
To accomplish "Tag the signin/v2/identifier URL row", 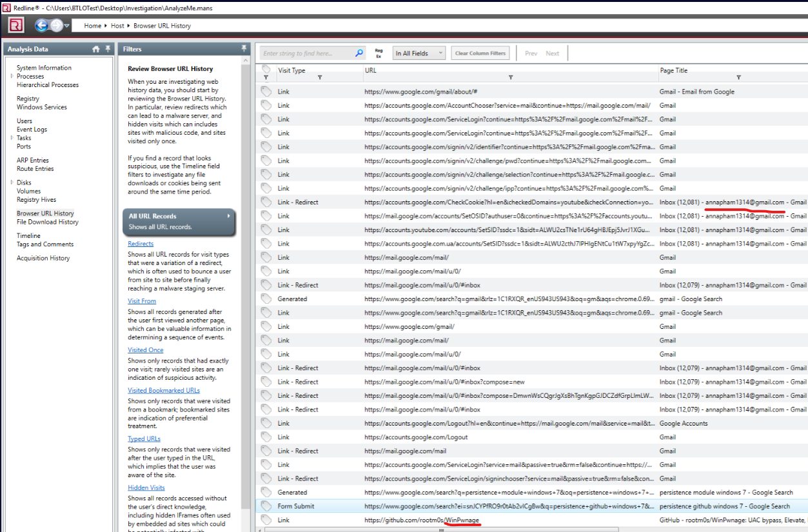I will [266, 146].
